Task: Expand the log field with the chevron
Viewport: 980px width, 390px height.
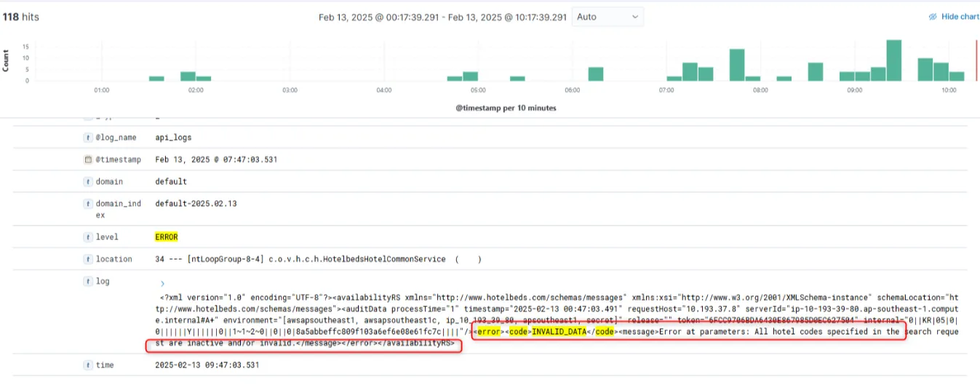Action: (x=162, y=283)
